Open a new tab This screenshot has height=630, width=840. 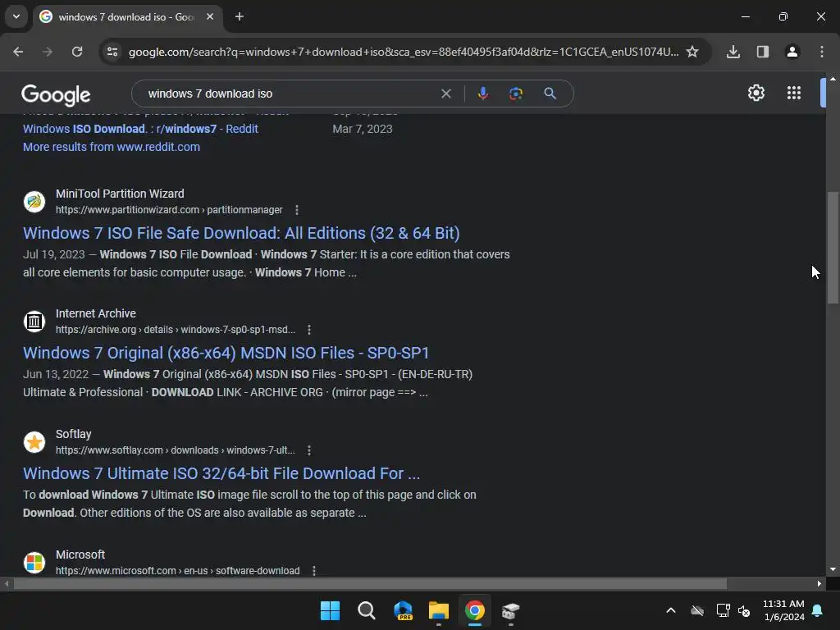(240, 16)
